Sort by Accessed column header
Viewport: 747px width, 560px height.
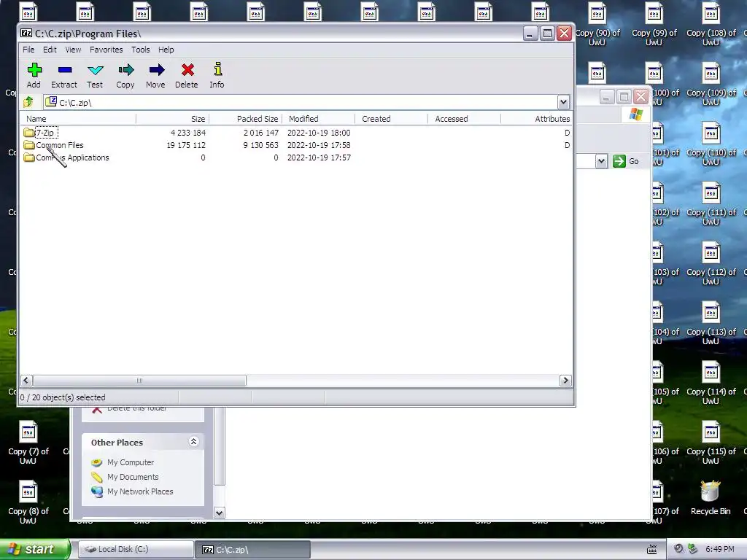point(464,119)
